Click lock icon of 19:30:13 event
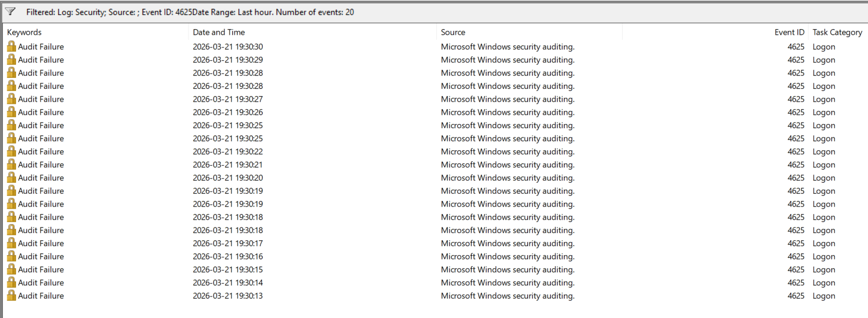This screenshot has height=318, width=868. (x=11, y=296)
